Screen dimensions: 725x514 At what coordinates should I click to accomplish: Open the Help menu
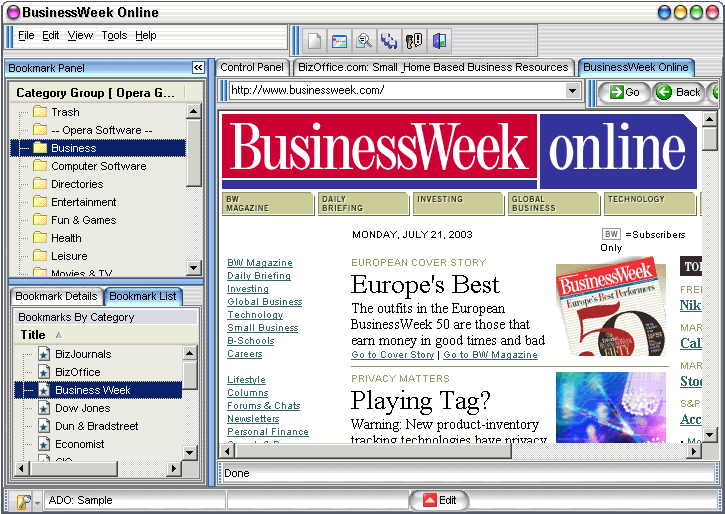(146, 35)
